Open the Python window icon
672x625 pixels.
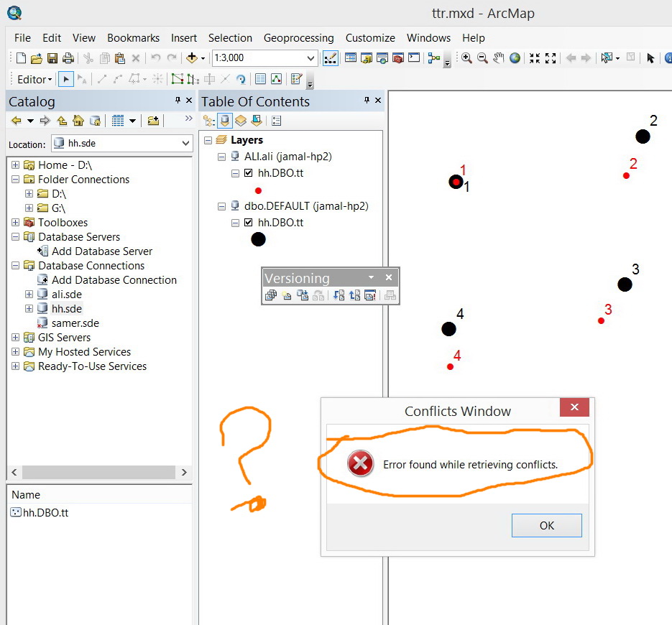tap(414, 58)
